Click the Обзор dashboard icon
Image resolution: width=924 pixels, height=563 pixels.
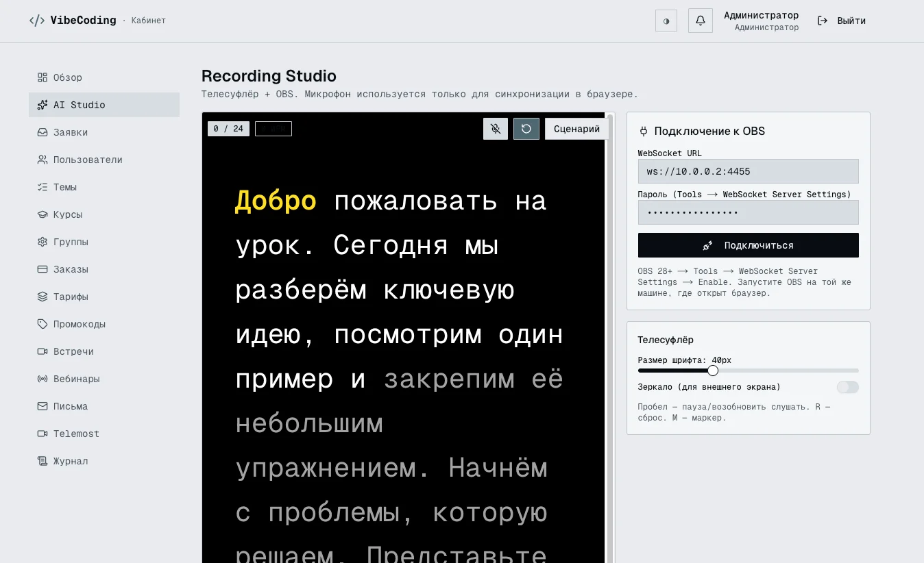[x=42, y=77]
